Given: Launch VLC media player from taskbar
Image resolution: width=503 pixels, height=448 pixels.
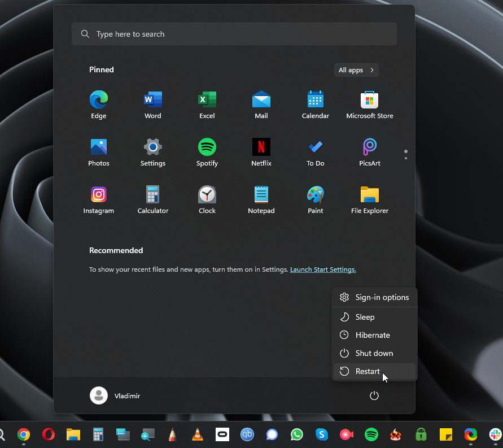Looking at the screenshot, I should pyautogui.click(x=197, y=435).
